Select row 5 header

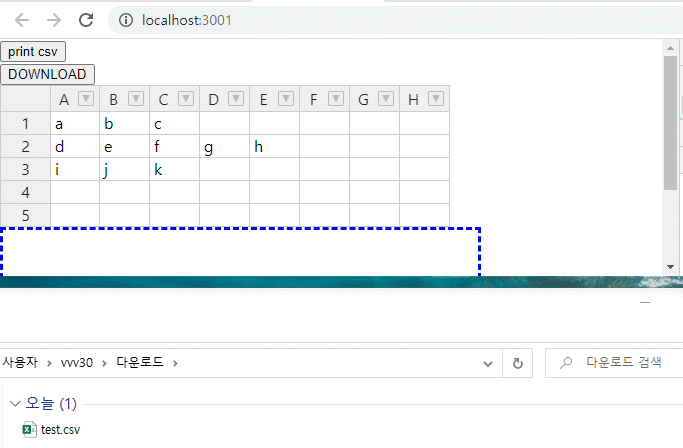[x=26, y=215]
